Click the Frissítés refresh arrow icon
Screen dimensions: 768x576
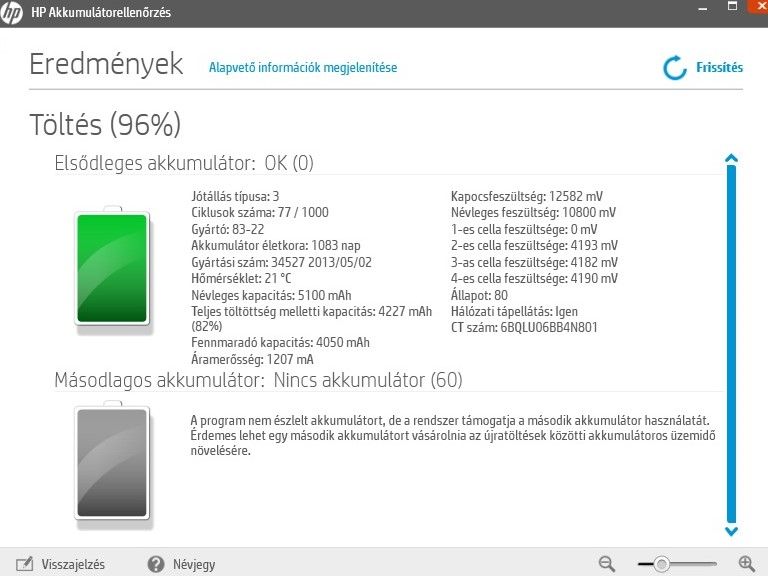pos(675,68)
